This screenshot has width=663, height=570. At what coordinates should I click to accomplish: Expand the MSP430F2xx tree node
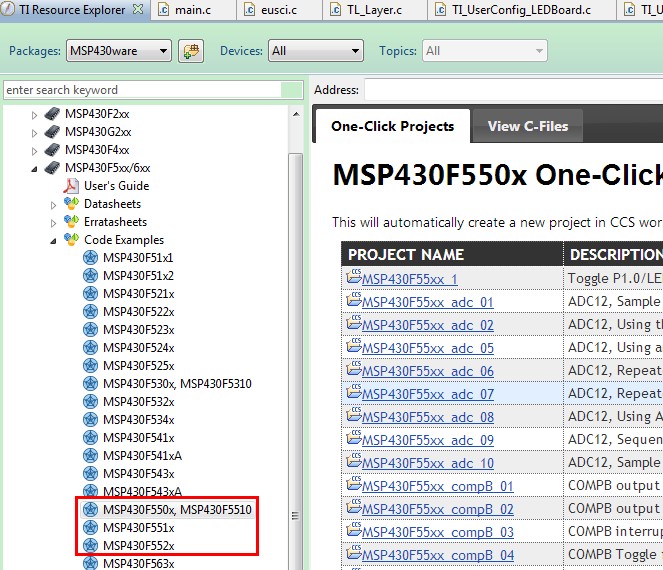point(34,115)
